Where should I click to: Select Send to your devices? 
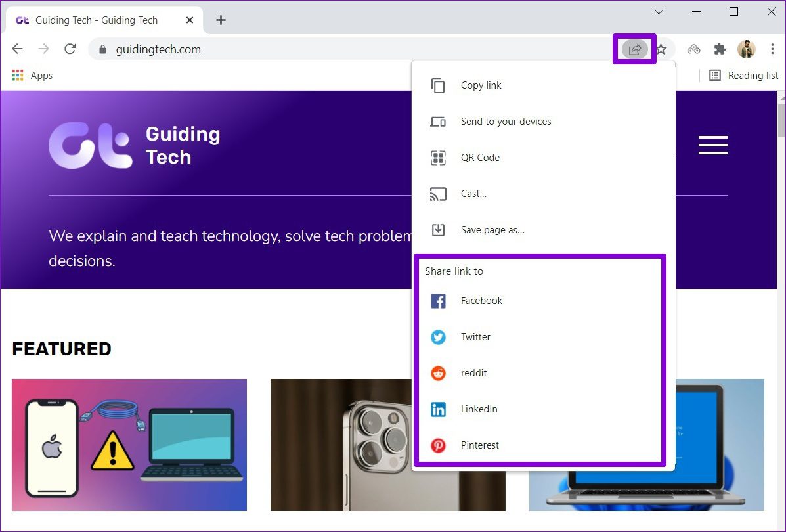(x=506, y=122)
